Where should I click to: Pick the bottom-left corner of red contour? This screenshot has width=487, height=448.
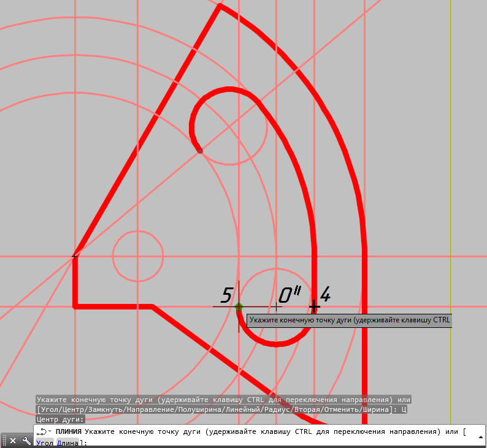pos(75,306)
